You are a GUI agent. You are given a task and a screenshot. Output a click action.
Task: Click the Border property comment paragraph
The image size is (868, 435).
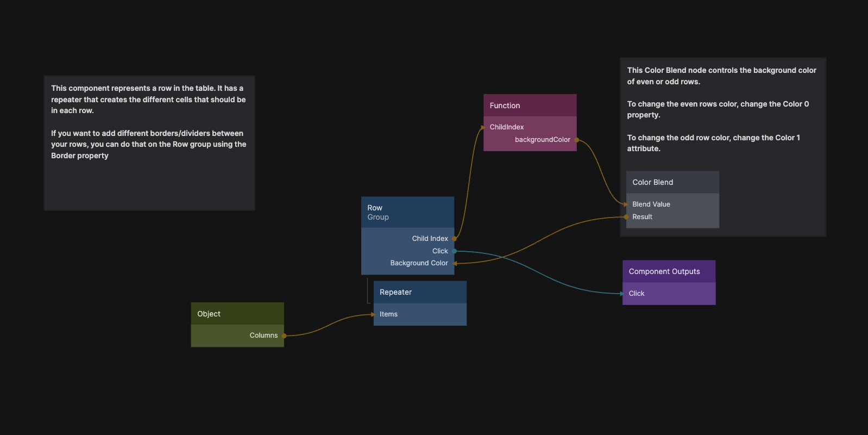point(148,145)
